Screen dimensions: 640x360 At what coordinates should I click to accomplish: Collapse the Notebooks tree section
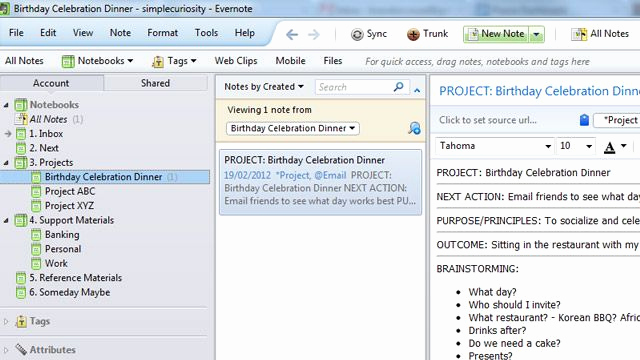[x=6, y=105]
